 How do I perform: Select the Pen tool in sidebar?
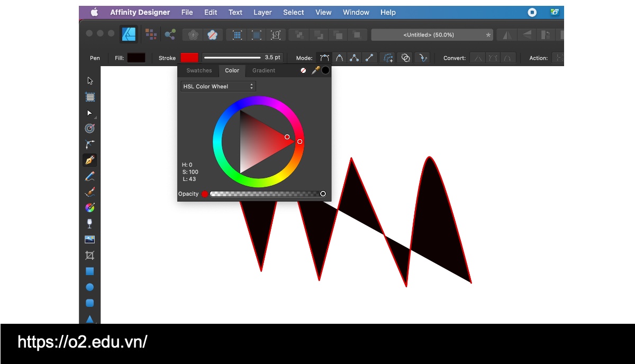90,160
